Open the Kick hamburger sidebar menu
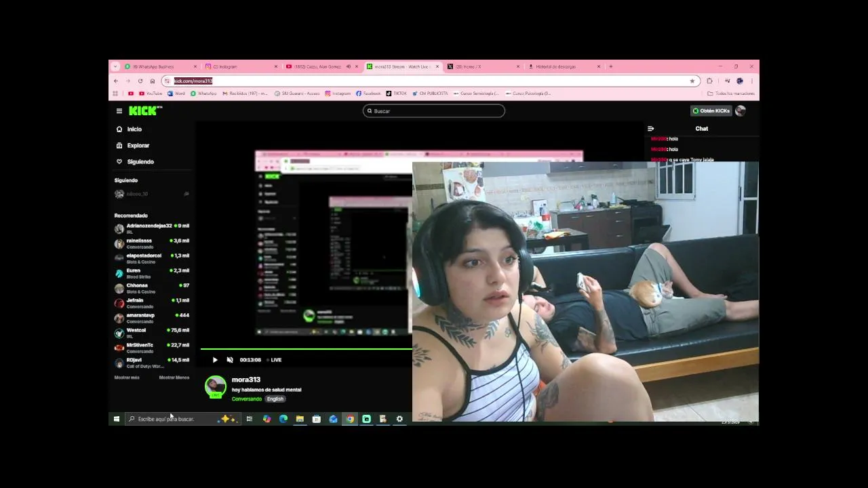 119,111
